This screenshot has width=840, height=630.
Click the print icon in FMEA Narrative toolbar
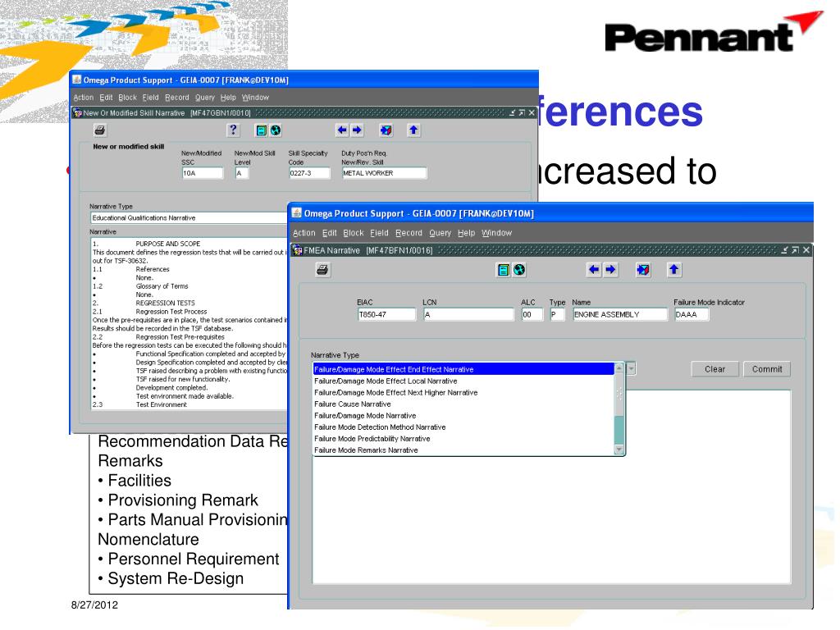click(x=322, y=269)
